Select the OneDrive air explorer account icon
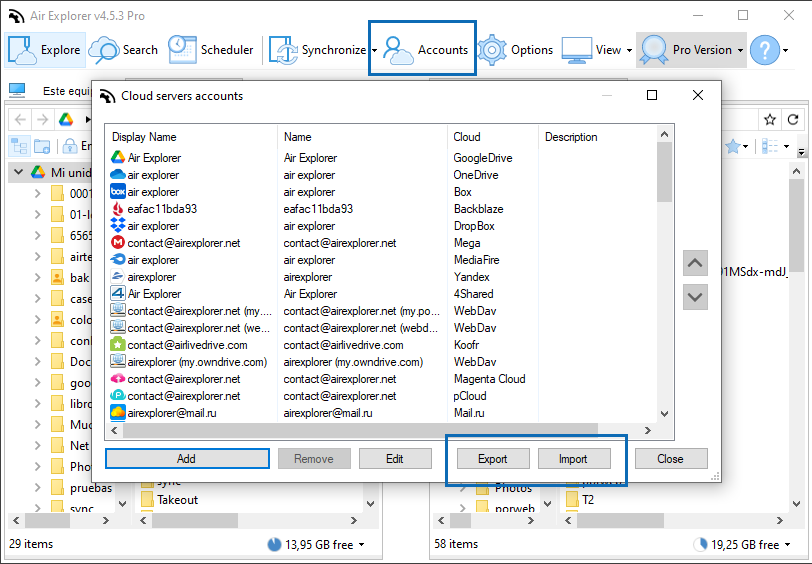 (118, 175)
